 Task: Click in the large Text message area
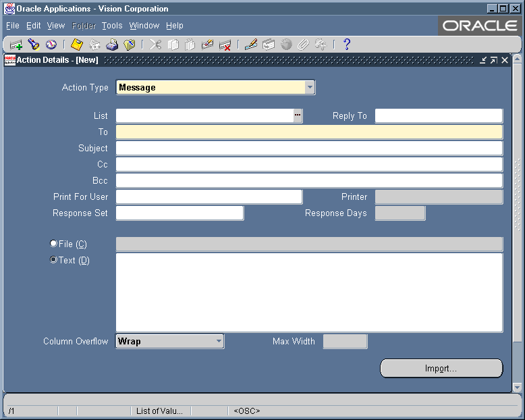(309, 293)
